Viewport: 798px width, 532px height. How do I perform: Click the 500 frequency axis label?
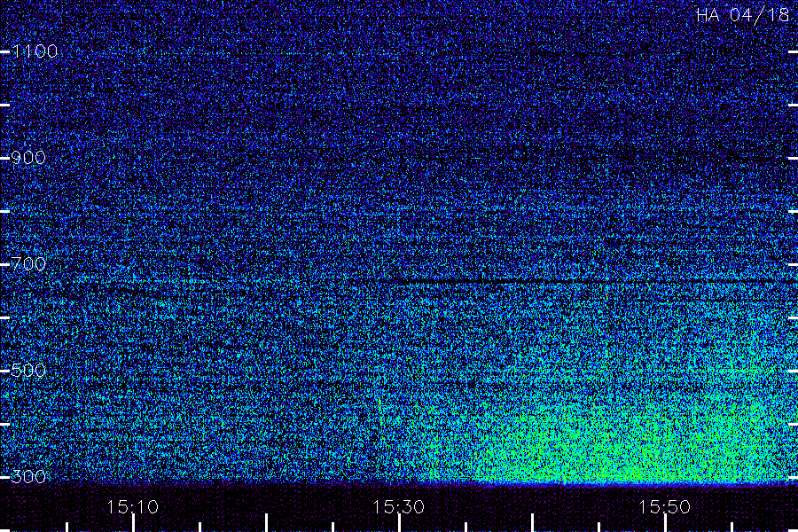point(28,370)
